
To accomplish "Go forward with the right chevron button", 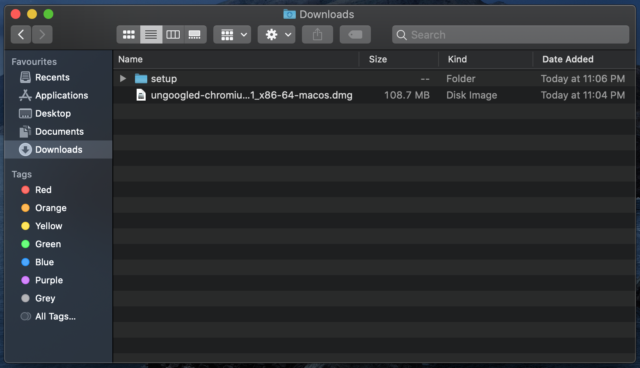I will (x=42, y=35).
